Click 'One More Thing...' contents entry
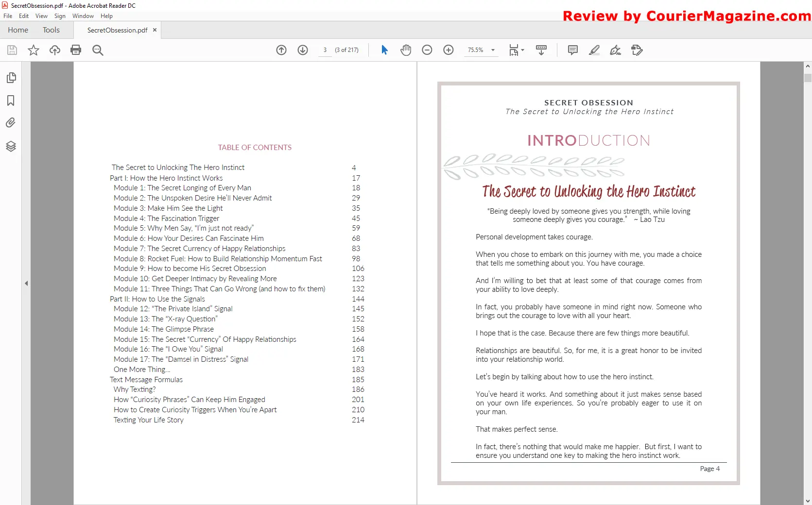Image resolution: width=812 pixels, height=505 pixels. click(x=142, y=370)
